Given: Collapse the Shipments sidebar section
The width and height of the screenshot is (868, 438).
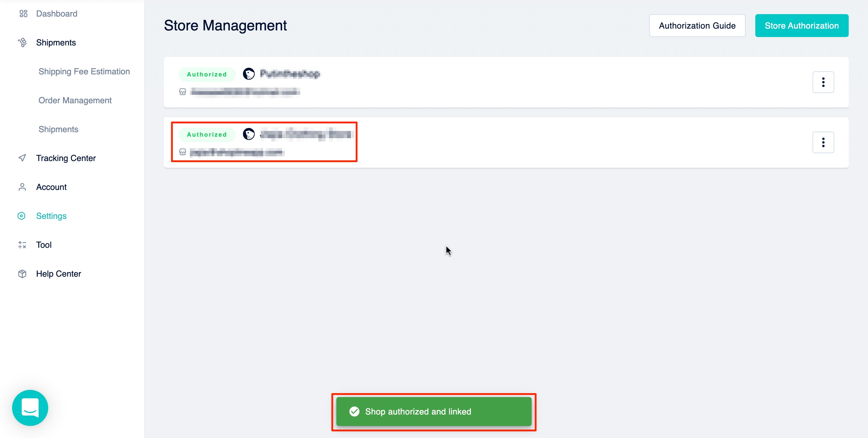Looking at the screenshot, I should point(56,42).
